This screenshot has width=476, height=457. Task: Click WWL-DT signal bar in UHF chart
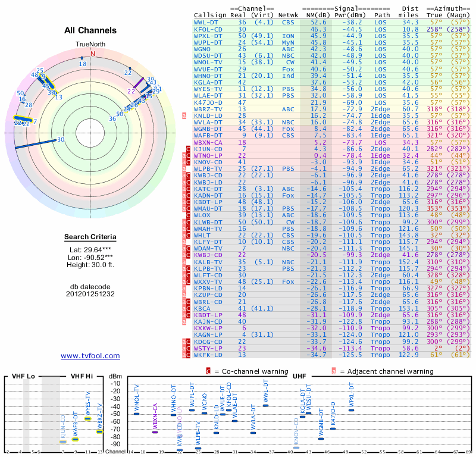point(265,405)
